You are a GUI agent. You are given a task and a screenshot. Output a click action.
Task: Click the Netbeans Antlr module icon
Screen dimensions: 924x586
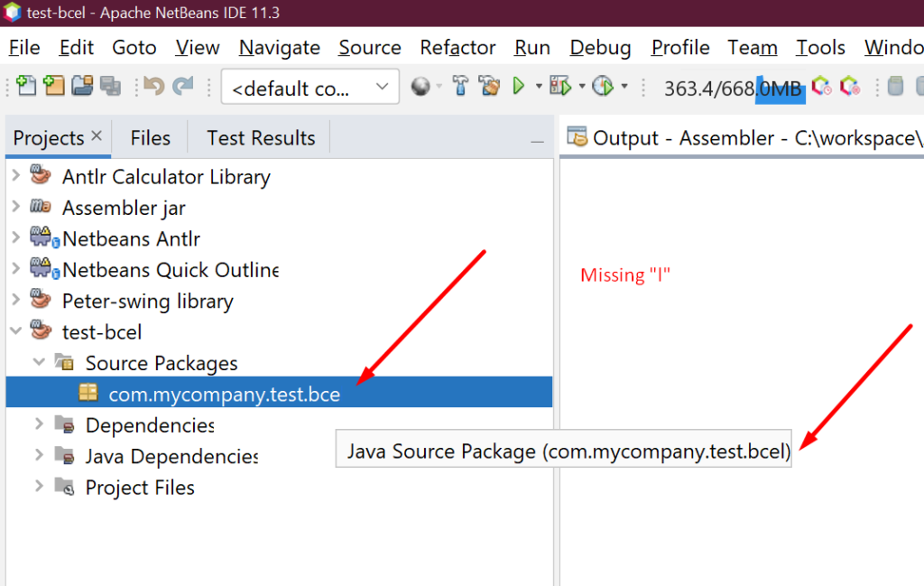tap(45, 237)
